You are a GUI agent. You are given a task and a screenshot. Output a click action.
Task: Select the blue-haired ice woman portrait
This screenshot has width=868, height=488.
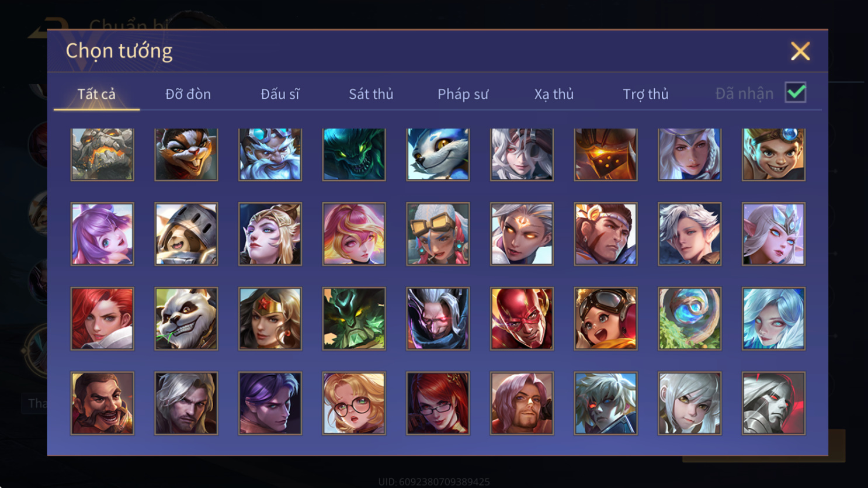pos(773,319)
